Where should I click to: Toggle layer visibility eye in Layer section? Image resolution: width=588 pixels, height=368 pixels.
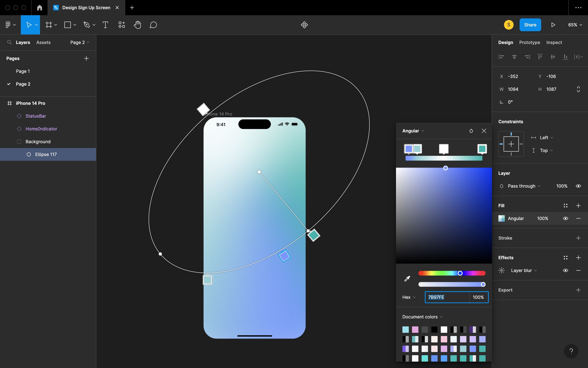(578, 186)
